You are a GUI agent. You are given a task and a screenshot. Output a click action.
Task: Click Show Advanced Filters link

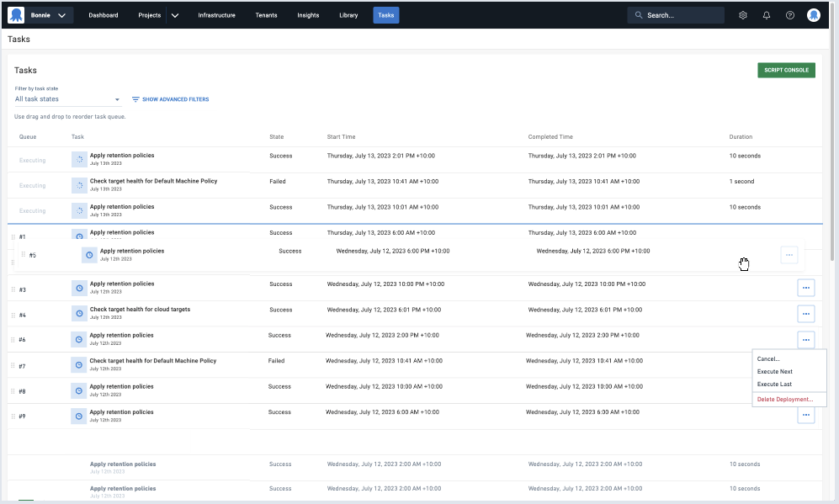(x=175, y=99)
